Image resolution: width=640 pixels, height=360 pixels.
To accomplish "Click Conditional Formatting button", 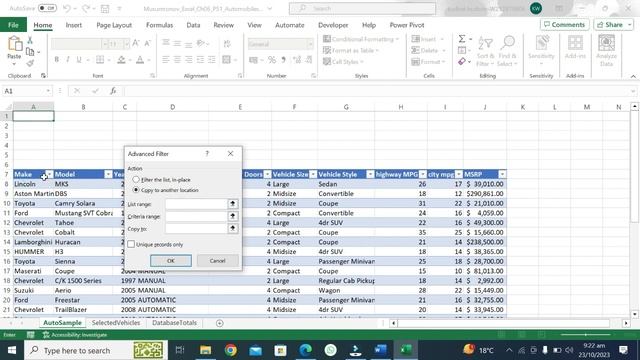I will (x=361, y=39).
